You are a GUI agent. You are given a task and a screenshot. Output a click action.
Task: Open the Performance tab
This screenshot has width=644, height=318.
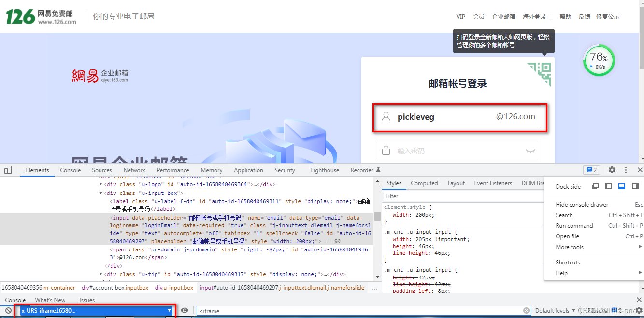pyautogui.click(x=173, y=170)
